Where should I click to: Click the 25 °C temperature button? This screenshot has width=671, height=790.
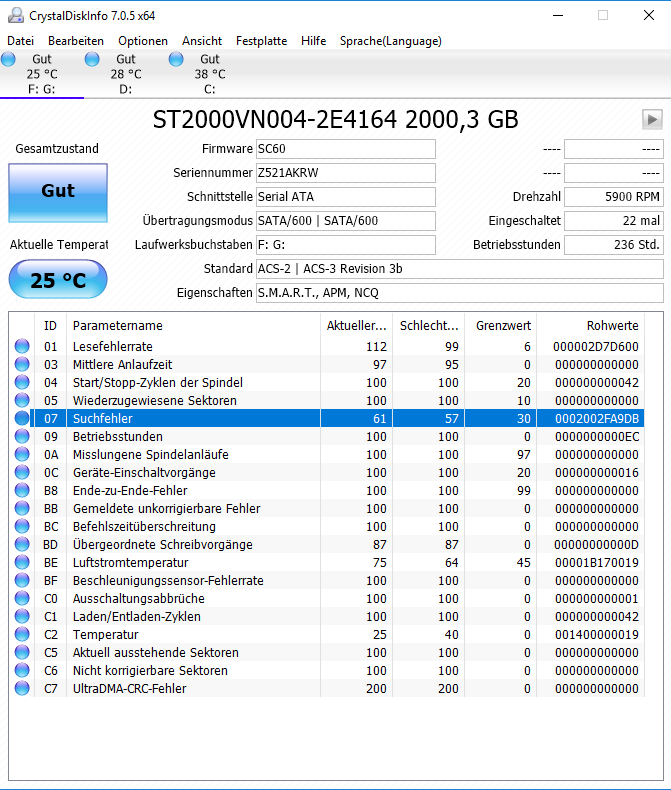pyautogui.click(x=58, y=279)
